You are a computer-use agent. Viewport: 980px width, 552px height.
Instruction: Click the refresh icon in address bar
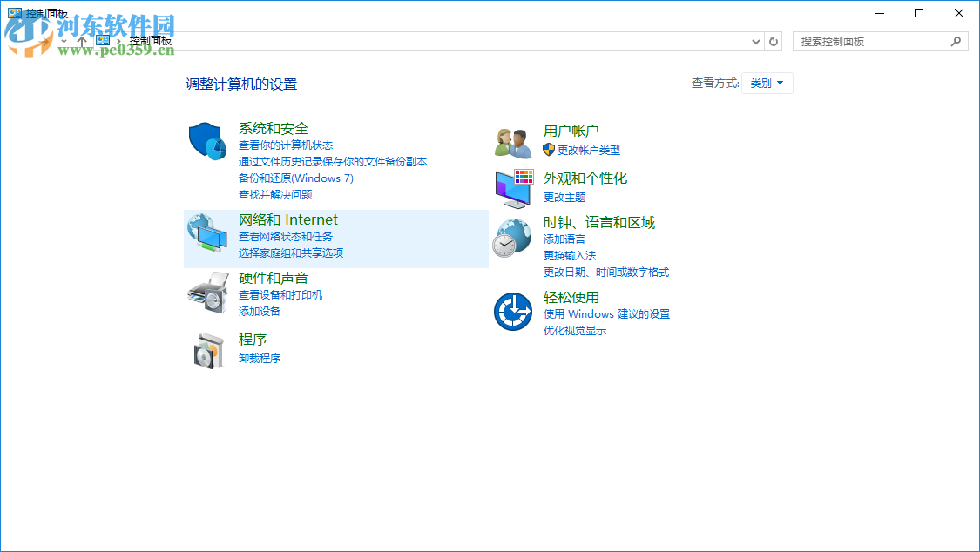pos(774,41)
